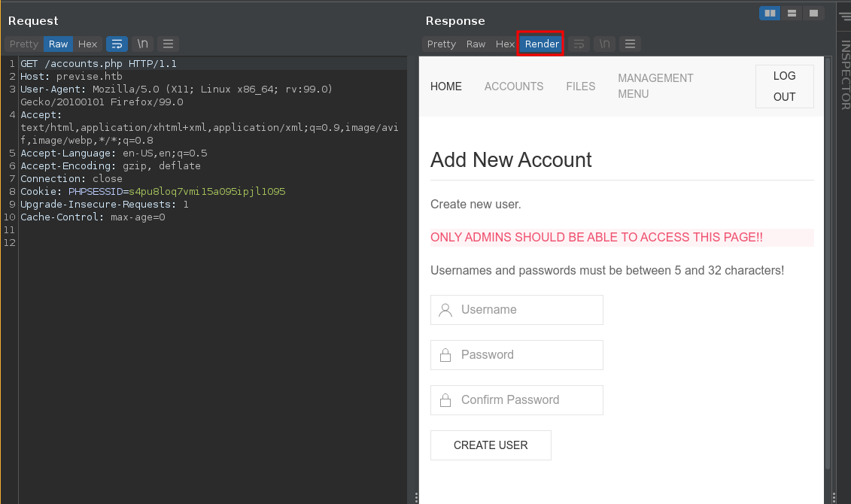
Task: Switch to top-bottom stacked layout icon
Action: pos(791,14)
